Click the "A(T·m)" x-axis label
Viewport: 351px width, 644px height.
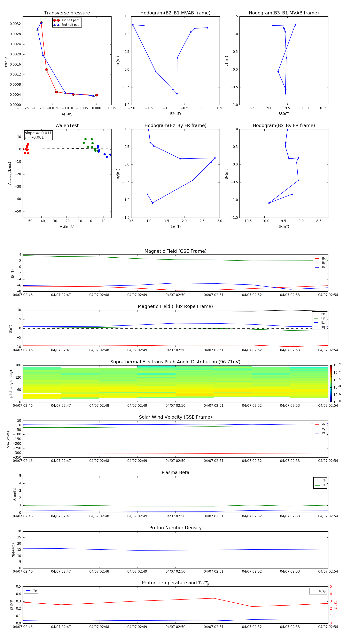click(x=67, y=114)
